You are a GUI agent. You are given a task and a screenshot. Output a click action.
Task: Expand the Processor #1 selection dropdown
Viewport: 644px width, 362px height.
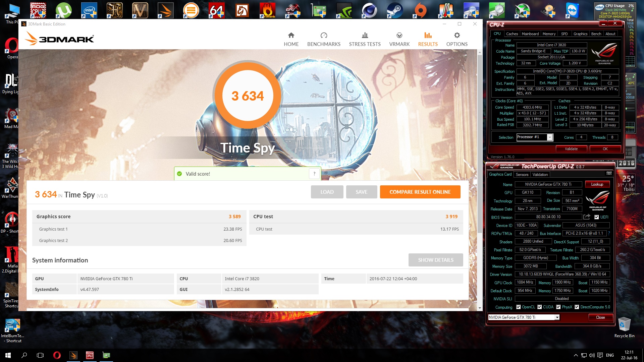[x=549, y=137]
